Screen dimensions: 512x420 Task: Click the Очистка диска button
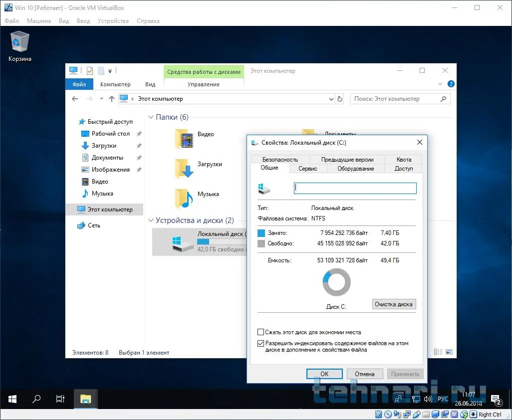pyautogui.click(x=394, y=304)
